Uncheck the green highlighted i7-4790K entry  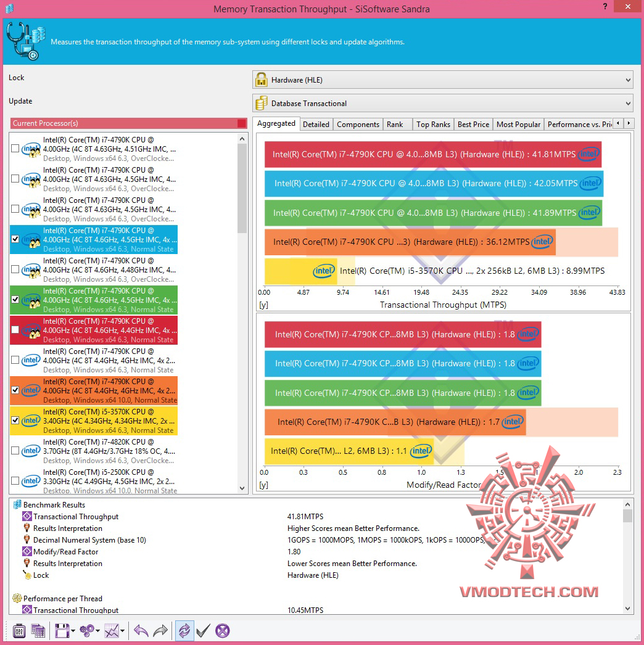coord(15,300)
